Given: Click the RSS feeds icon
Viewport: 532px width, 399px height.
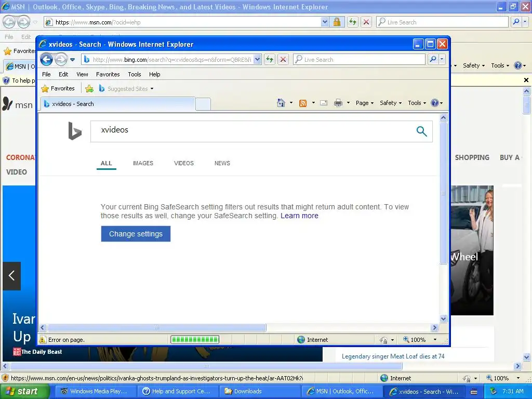Looking at the screenshot, I should (x=303, y=103).
